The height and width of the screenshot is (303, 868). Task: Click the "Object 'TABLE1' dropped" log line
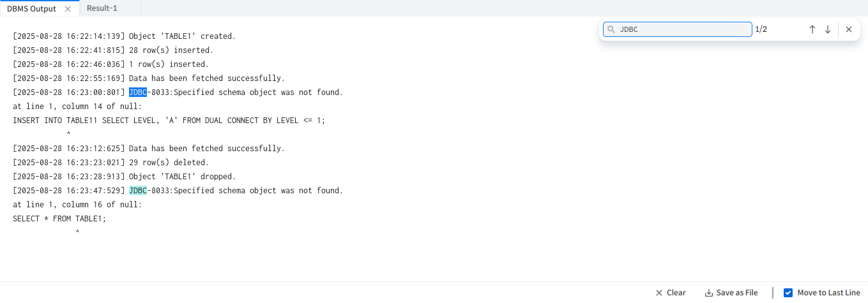click(182, 177)
